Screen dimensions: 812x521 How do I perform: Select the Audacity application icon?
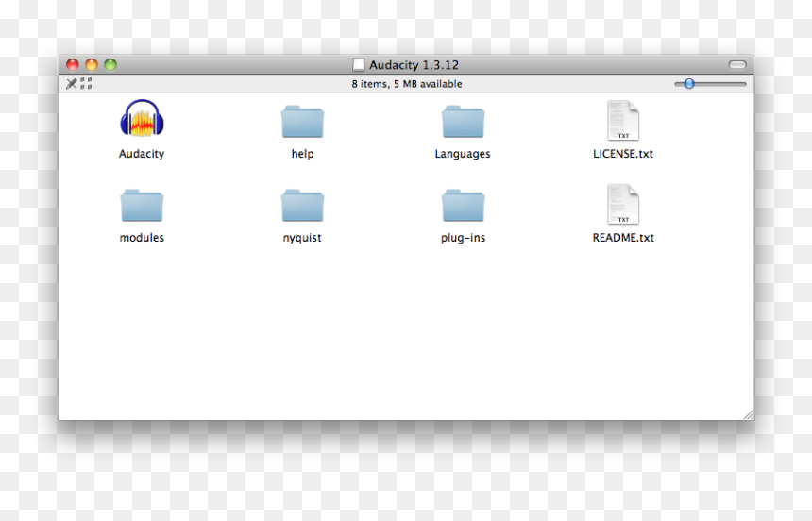142,119
